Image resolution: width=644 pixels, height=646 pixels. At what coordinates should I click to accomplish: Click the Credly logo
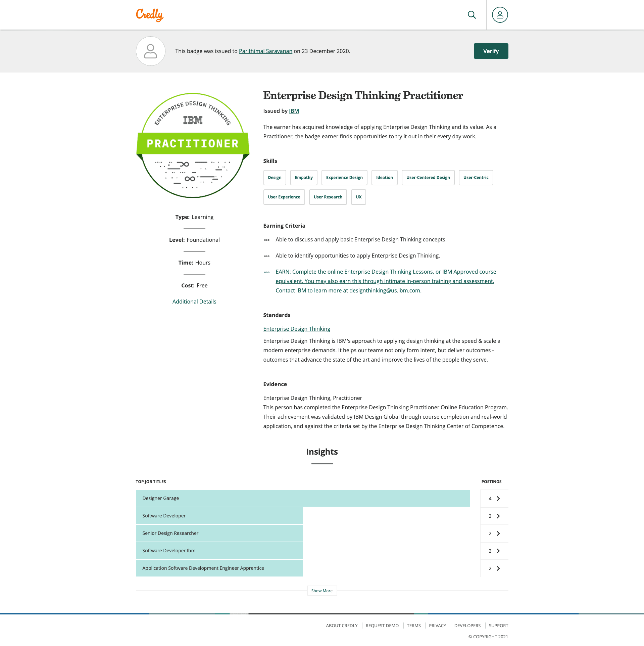click(150, 15)
